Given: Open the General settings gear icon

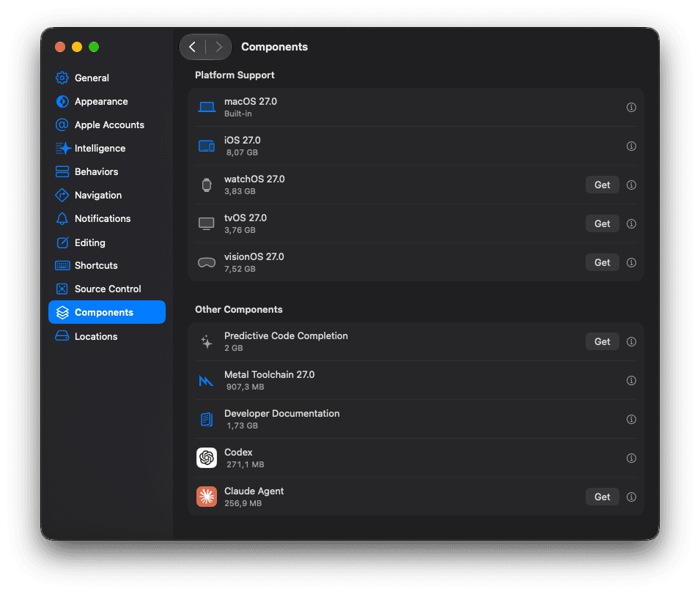Looking at the screenshot, I should pos(62,78).
